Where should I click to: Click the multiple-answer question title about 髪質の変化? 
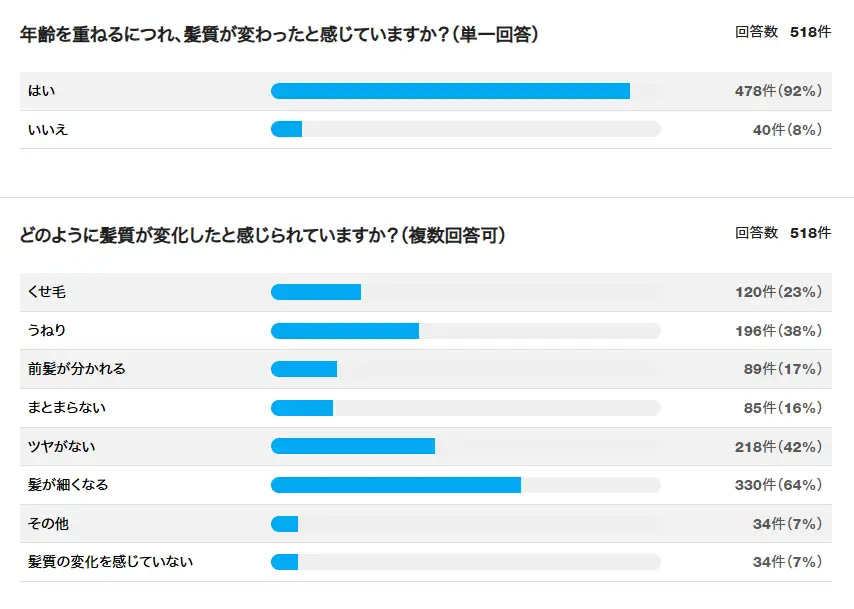coord(262,237)
